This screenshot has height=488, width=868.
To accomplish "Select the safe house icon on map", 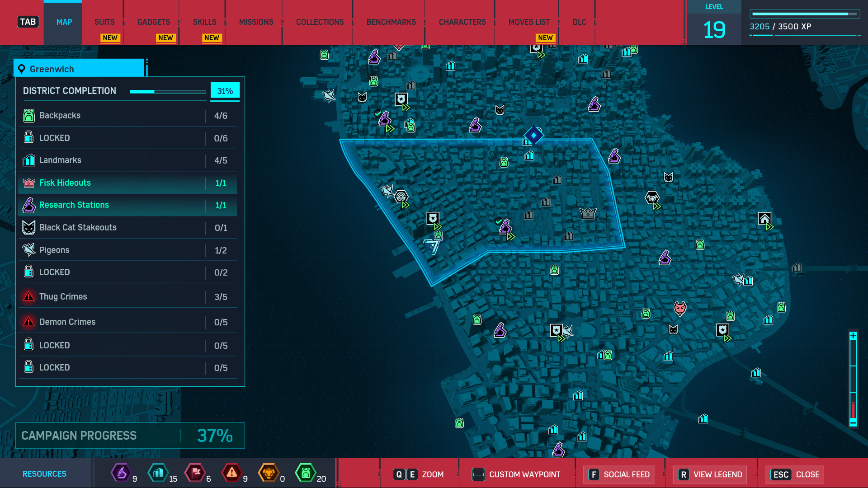I will point(764,219).
